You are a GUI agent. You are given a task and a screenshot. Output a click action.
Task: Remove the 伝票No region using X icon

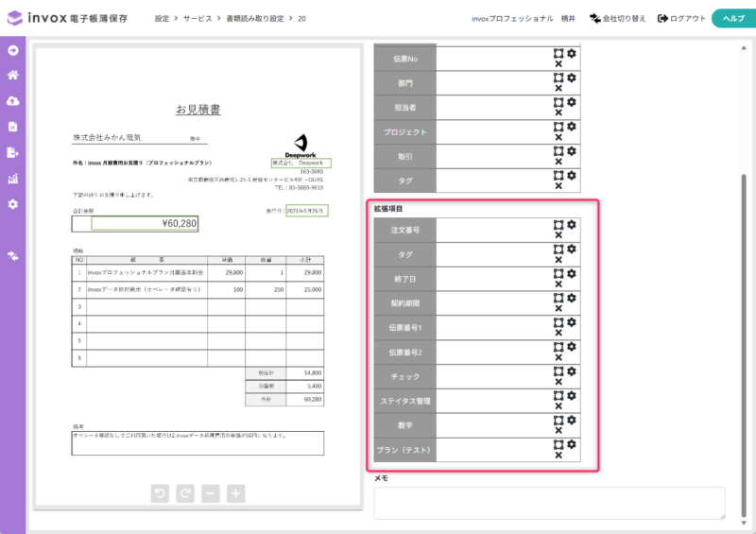[x=558, y=63]
